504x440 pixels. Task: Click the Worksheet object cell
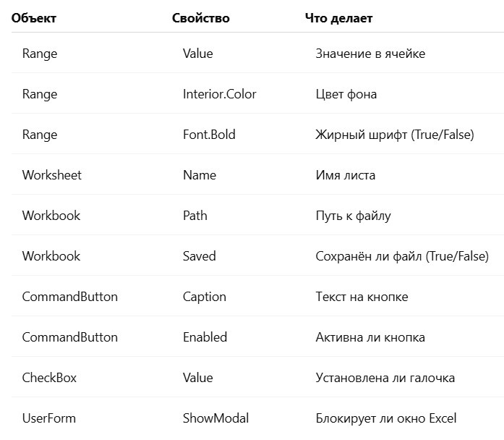[x=52, y=175]
